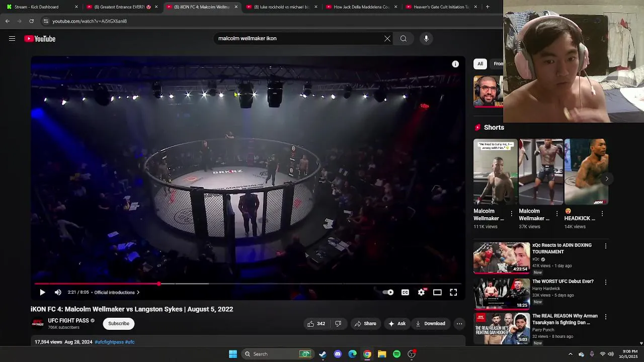644x362 pixels.
Task: Share the video
Action: (x=365, y=324)
